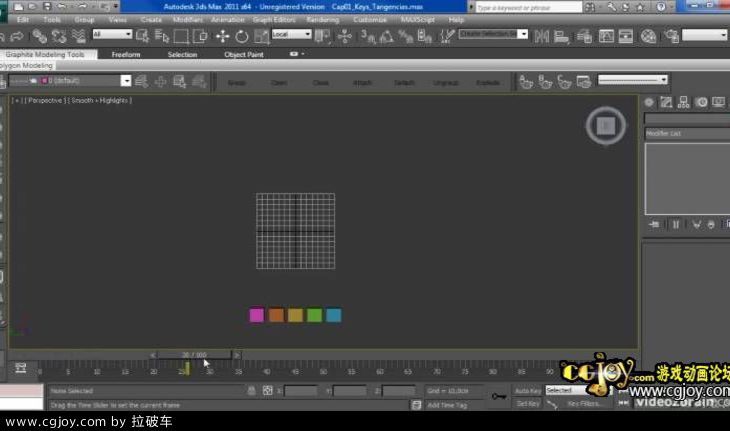Open Schematic View icon in main toolbar
Screen dimensions: 730x431
(626, 36)
